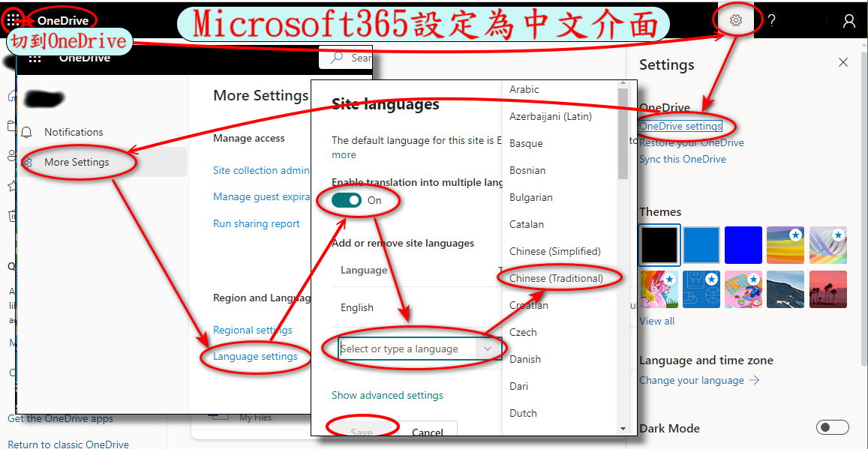Image resolution: width=868 pixels, height=449 pixels.
Task: Select the bright royal blue theme swatch
Action: (x=743, y=245)
